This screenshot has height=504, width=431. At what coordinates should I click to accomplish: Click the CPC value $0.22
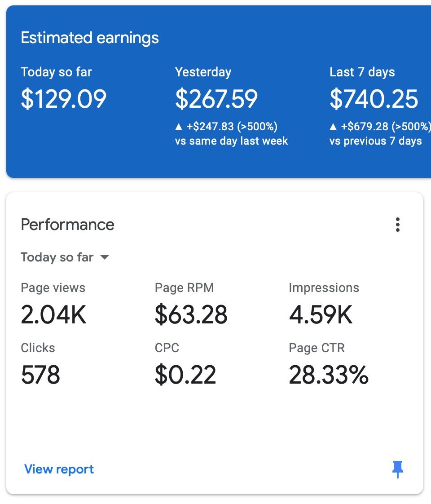(x=185, y=375)
